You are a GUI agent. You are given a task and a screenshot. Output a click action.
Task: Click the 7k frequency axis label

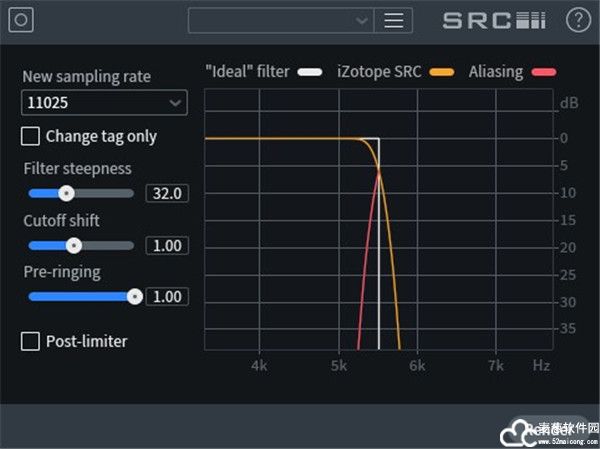coord(496,366)
